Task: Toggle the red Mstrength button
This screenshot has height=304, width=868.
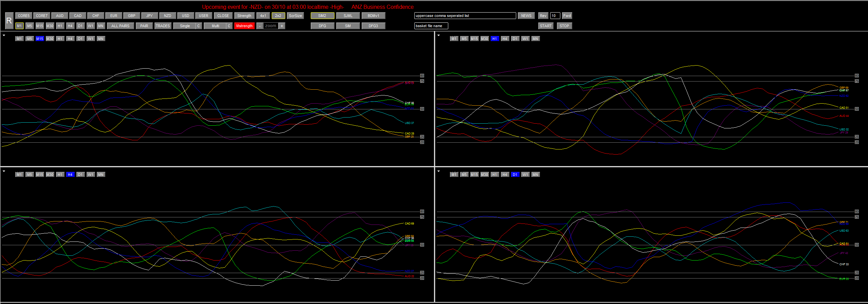Action: point(245,26)
